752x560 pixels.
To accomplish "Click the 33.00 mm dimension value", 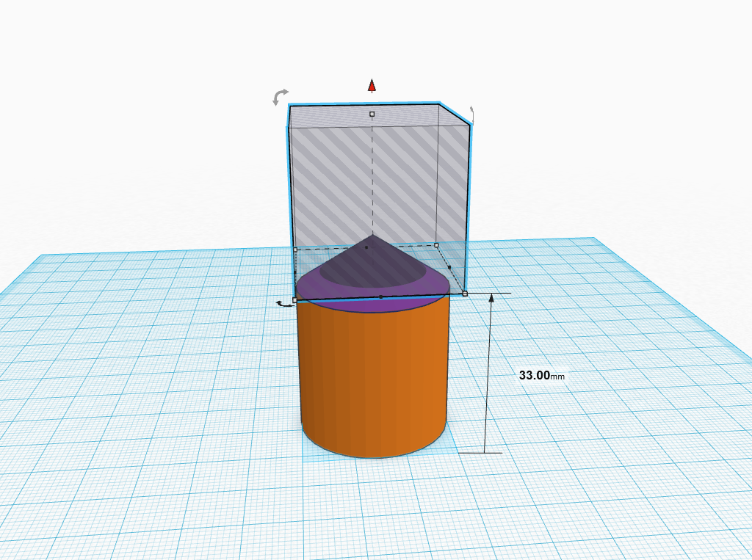I will pyautogui.click(x=541, y=375).
